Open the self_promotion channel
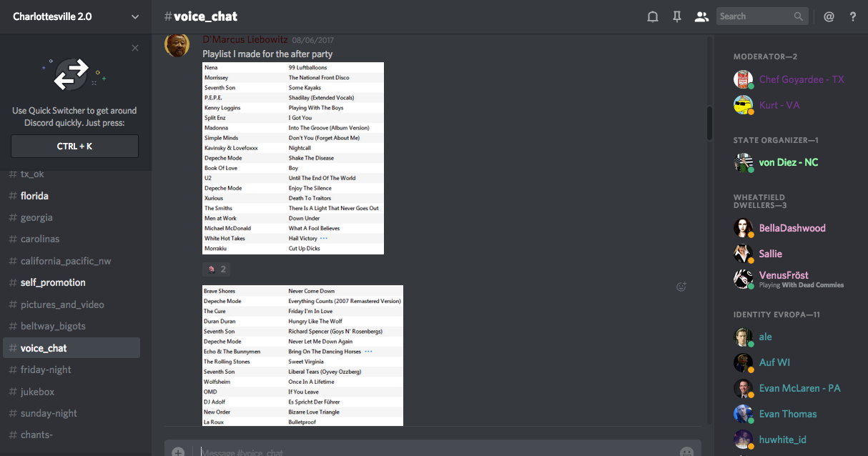This screenshot has width=868, height=456. pos(53,282)
